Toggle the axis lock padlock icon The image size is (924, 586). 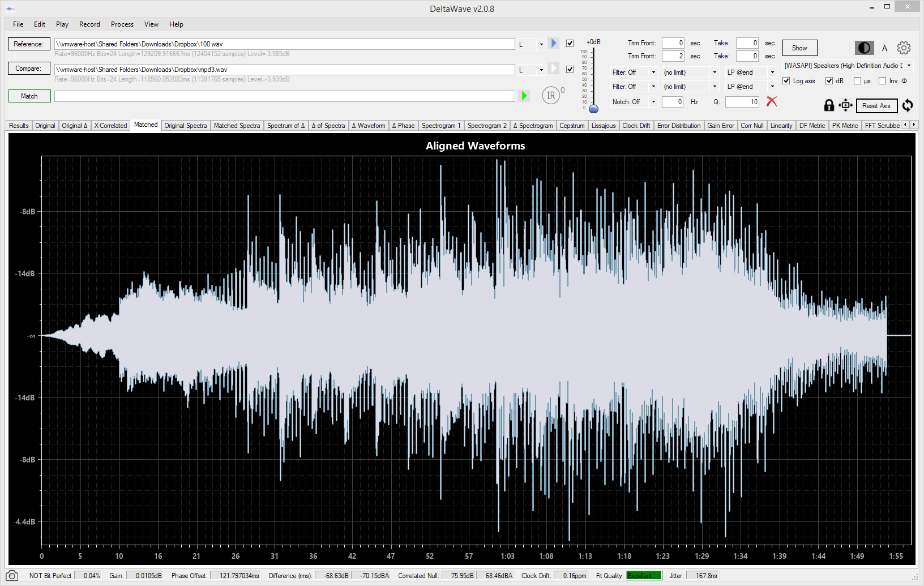tap(829, 105)
